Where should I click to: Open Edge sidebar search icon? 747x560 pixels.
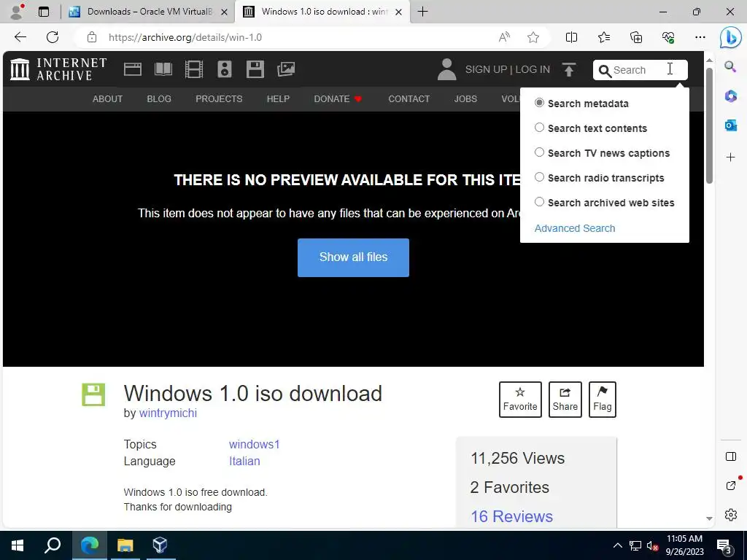[730, 66]
